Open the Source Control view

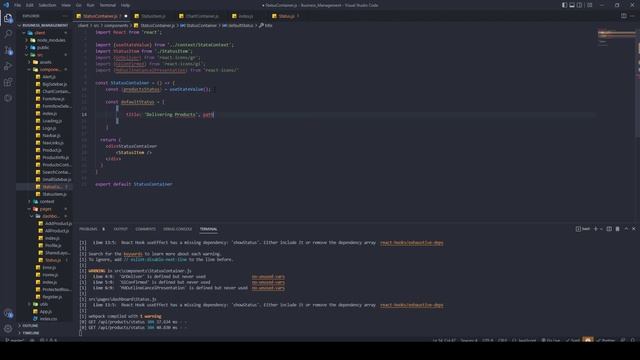[8, 51]
